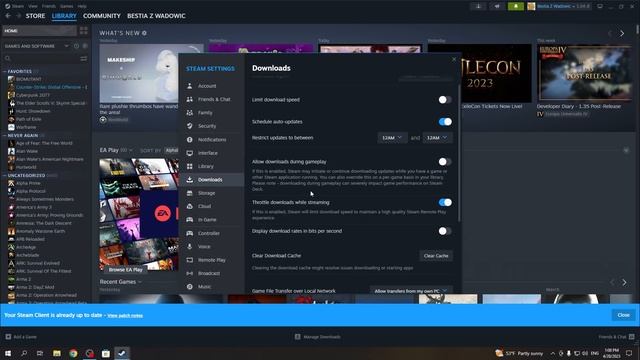Click Browse EA Play button

click(125, 270)
